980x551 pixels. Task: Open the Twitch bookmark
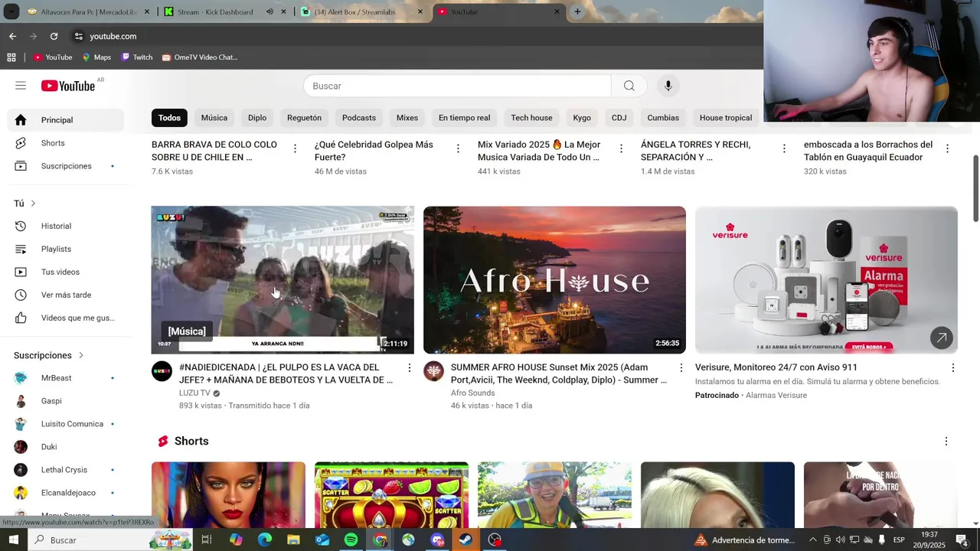click(x=137, y=57)
